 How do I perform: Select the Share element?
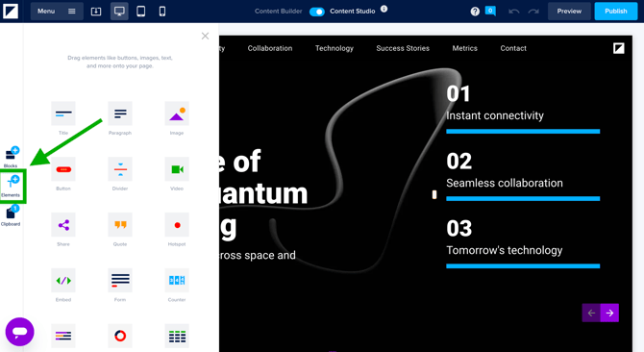tap(63, 225)
